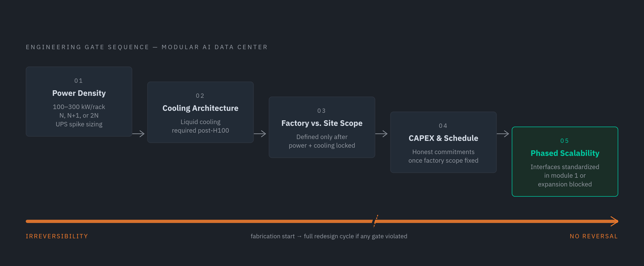This screenshot has height=266, width=644.
Task: Select the 'Liquid cooling' line
Action: coord(201,122)
